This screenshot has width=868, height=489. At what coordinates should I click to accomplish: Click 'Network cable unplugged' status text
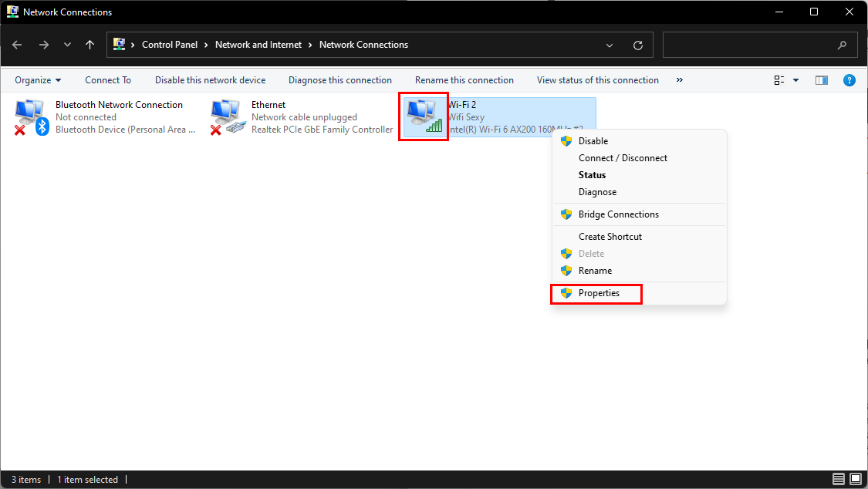point(305,117)
